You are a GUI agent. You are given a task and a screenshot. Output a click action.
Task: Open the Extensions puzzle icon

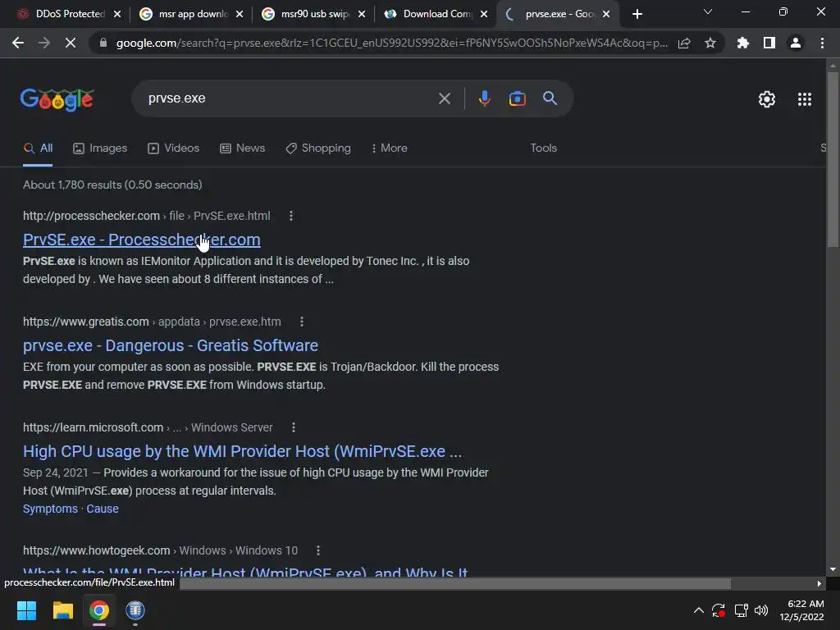(x=742, y=43)
